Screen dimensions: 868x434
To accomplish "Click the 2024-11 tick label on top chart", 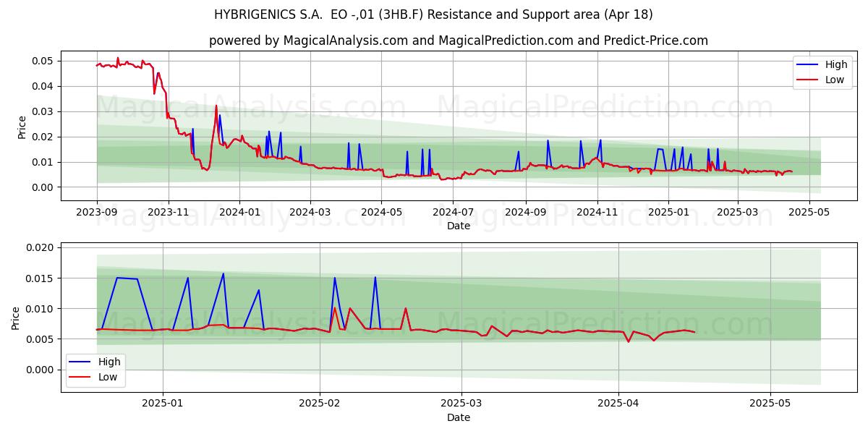I will click(597, 212).
